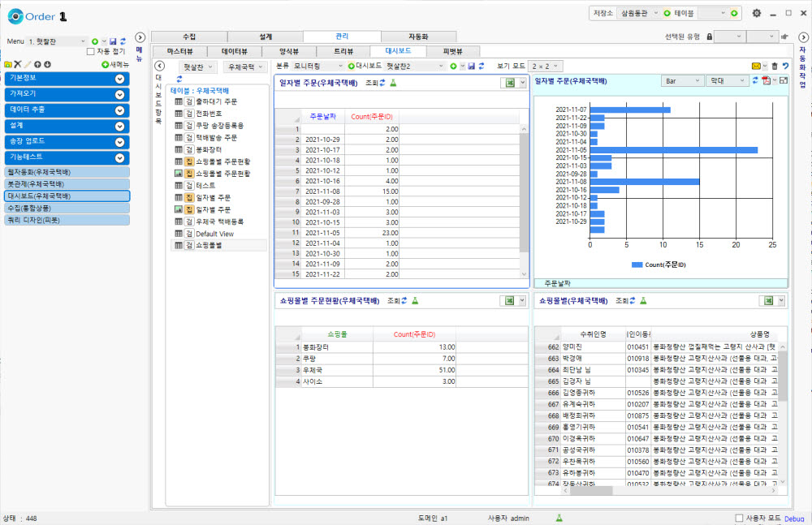Refresh the Menu list with the blue arrows
The width and height of the screenshot is (812, 525).
click(x=123, y=41)
